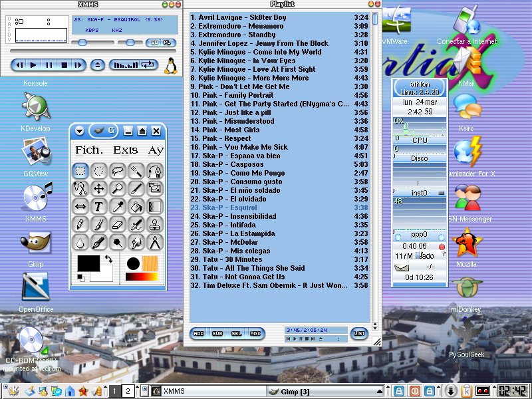532x399 pixels.
Task: Select the Rectangle Select tool in Gimp
Action: [80, 171]
